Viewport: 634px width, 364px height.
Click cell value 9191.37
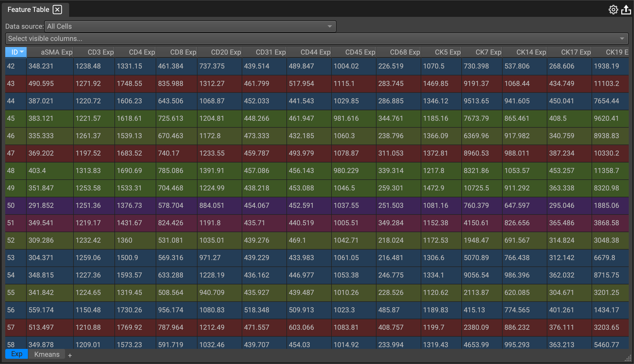click(x=476, y=84)
